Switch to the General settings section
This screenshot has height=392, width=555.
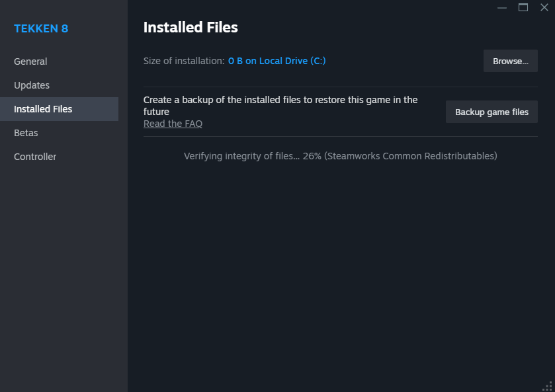coord(30,61)
